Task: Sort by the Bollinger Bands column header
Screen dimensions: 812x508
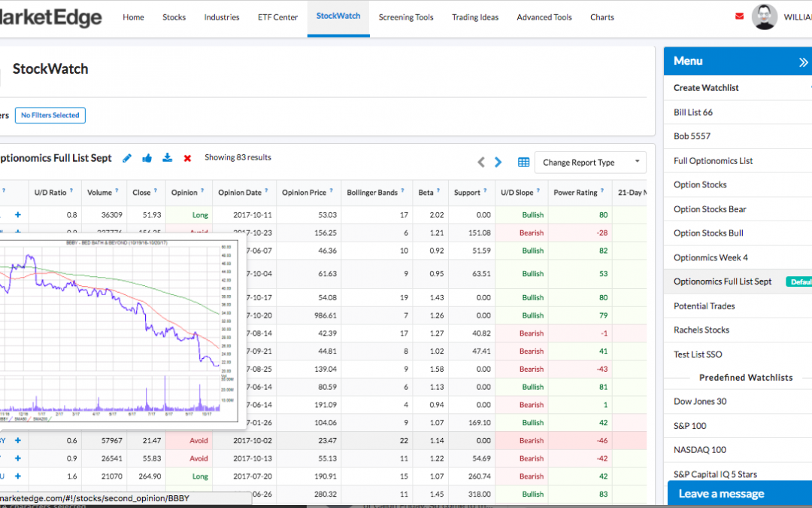Action: (372, 193)
